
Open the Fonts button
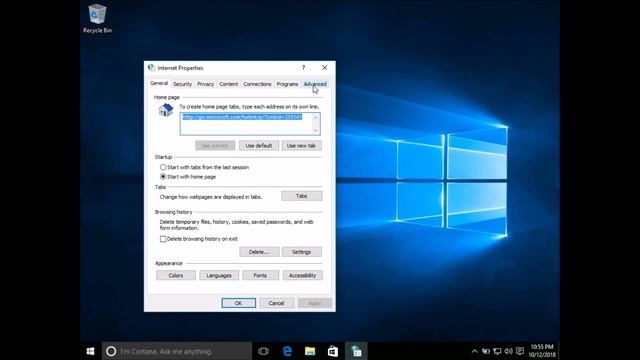(x=260, y=276)
